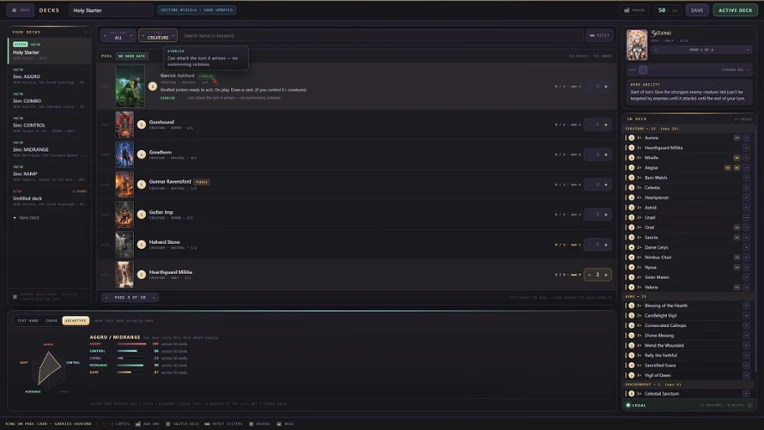Remove one Aurora copy using minus icon
This screenshot has height=430, width=764.
[746, 138]
